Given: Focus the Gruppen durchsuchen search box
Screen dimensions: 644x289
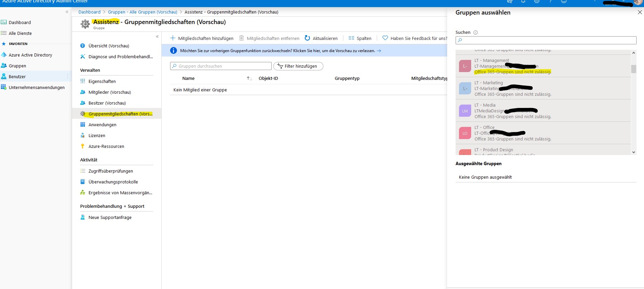Looking at the screenshot, I should [221, 66].
